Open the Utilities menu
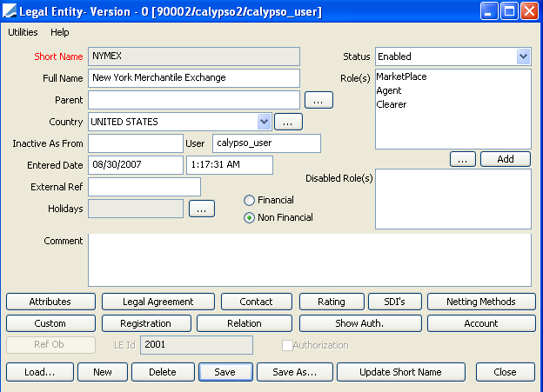543x392 pixels. click(x=23, y=32)
